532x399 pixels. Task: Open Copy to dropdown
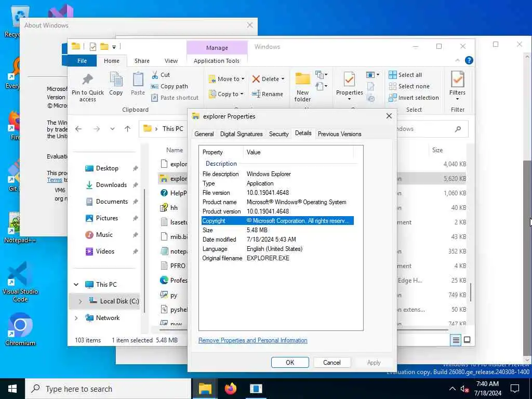(226, 94)
